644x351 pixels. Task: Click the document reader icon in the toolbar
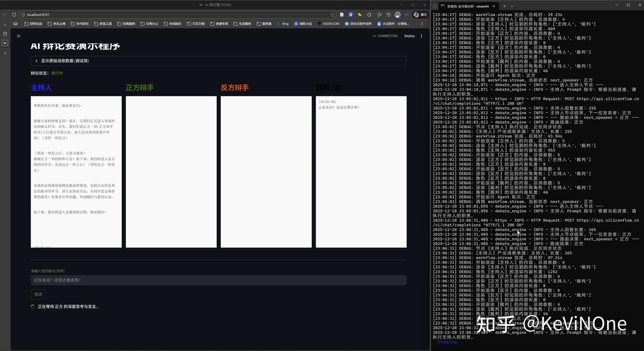point(342,14)
